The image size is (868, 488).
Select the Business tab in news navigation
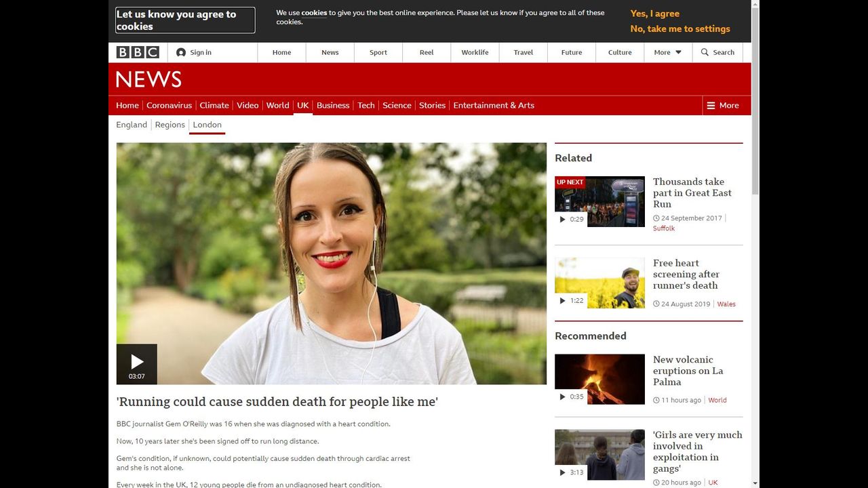tap(333, 106)
